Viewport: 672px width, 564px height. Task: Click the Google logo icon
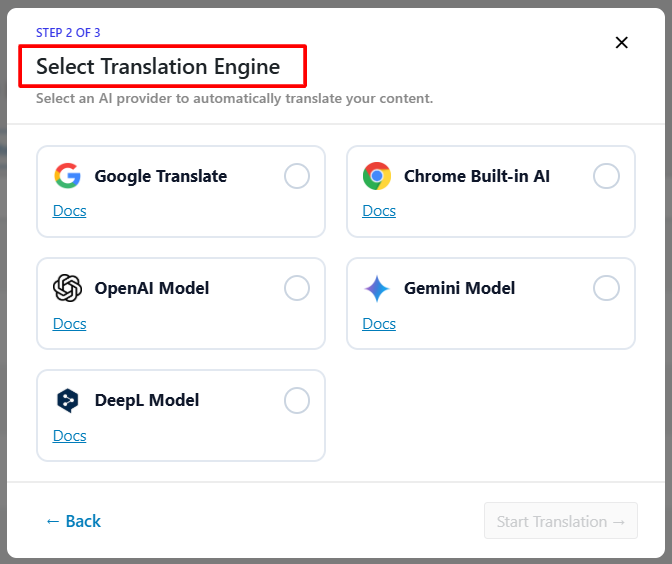[x=67, y=176]
